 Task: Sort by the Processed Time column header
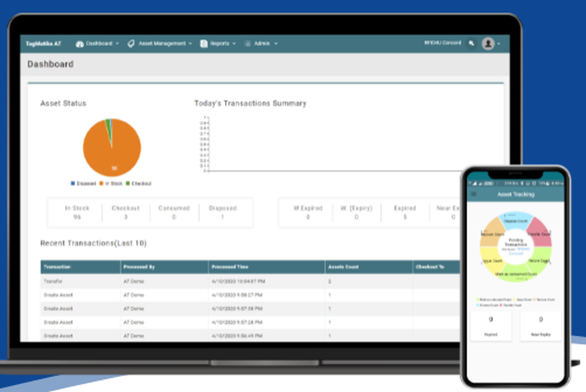click(267, 267)
